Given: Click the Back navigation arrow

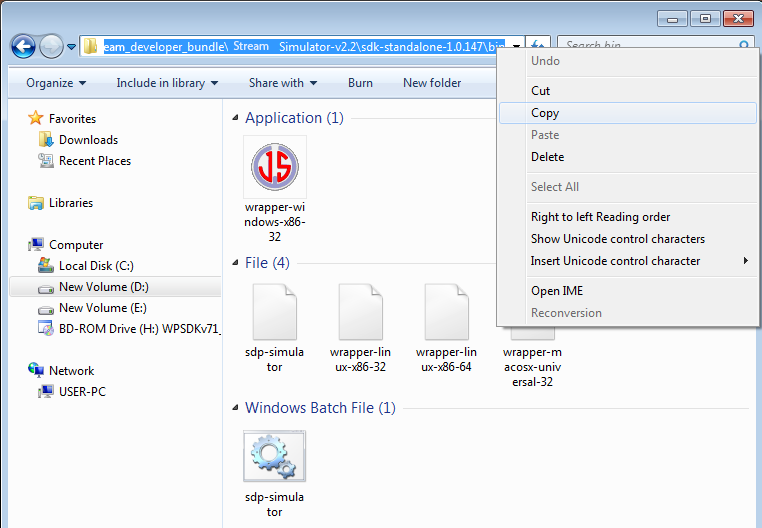Looking at the screenshot, I should [x=23, y=47].
